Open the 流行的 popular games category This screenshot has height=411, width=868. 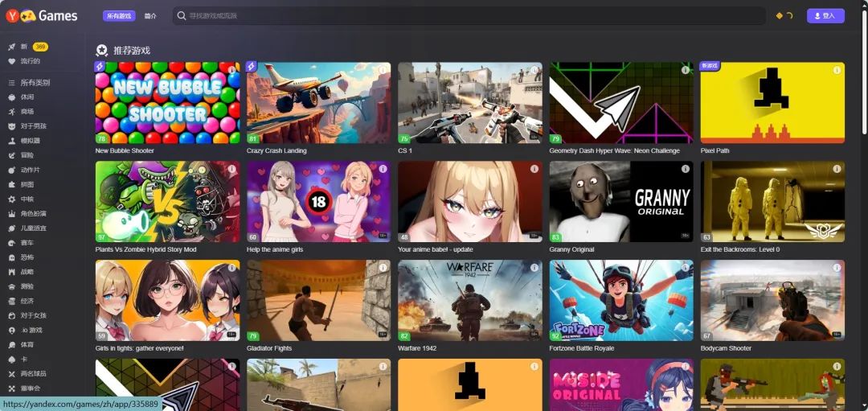[24, 61]
